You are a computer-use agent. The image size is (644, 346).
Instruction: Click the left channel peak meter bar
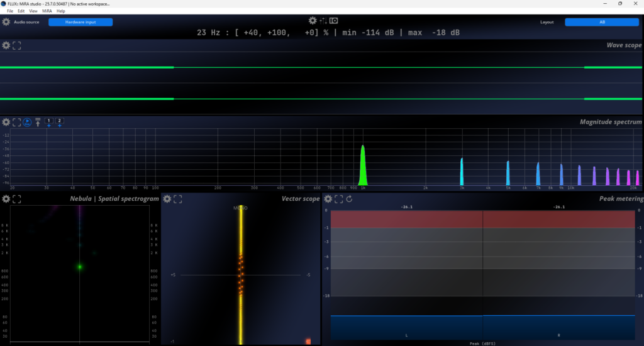406,327
